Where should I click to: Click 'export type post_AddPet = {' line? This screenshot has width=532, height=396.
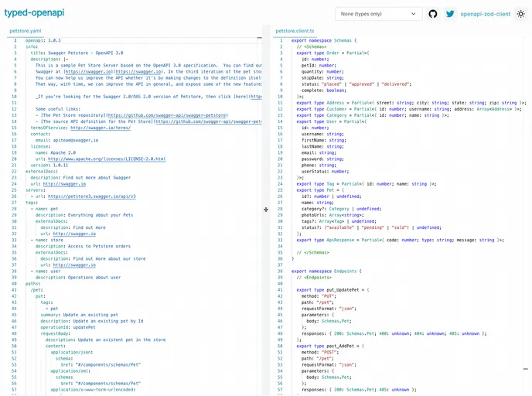330,346
